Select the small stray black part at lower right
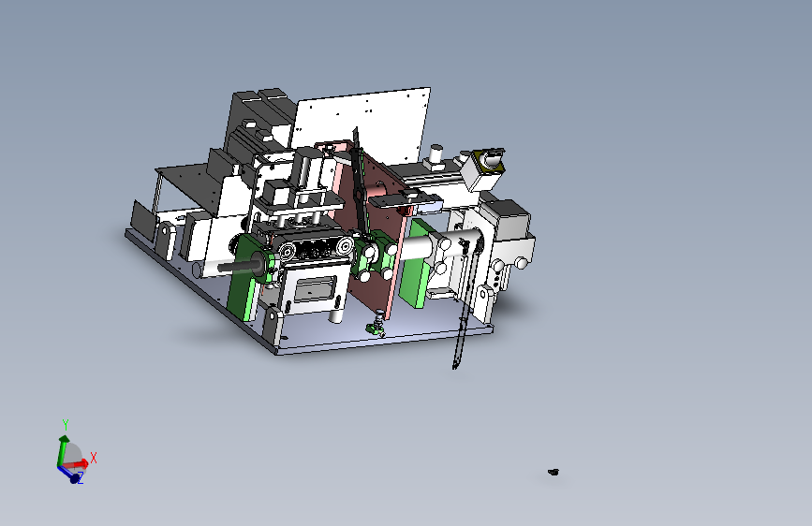The width and height of the screenshot is (812, 526). (554, 472)
